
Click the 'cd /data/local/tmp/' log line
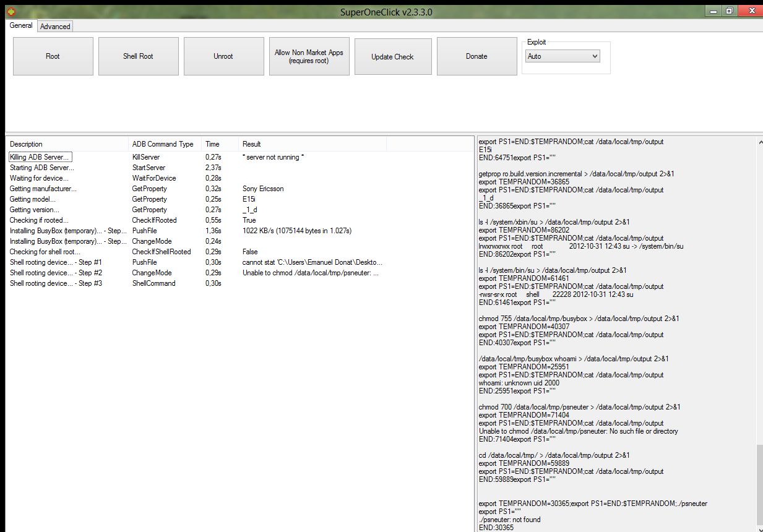[x=554, y=455]
